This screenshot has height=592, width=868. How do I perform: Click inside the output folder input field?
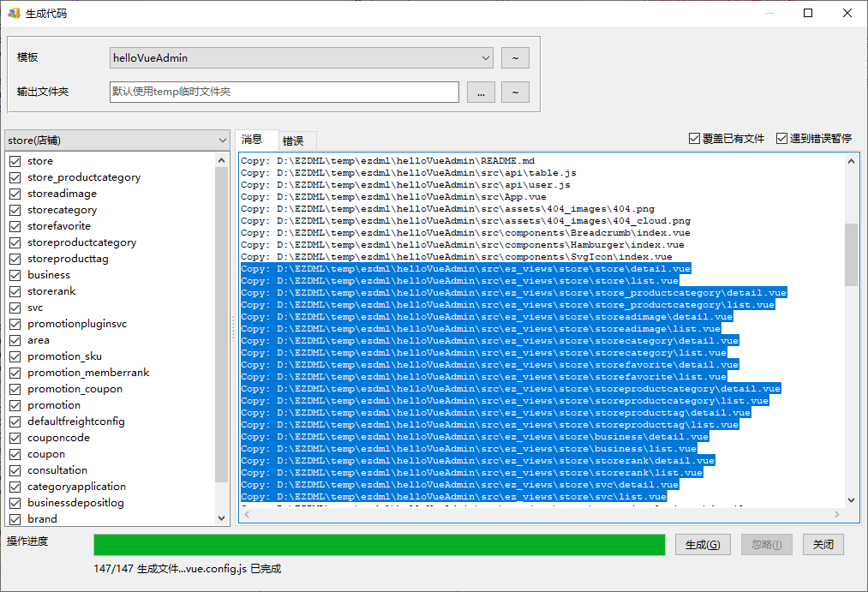283,92
